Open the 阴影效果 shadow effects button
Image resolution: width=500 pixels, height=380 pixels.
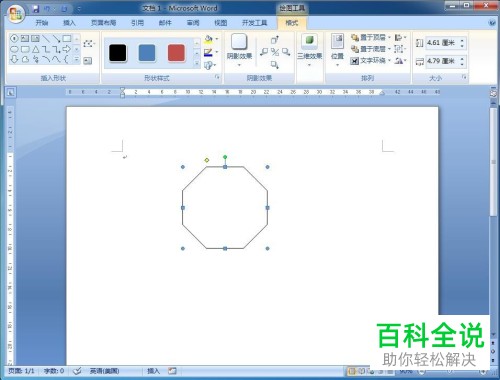239,50
